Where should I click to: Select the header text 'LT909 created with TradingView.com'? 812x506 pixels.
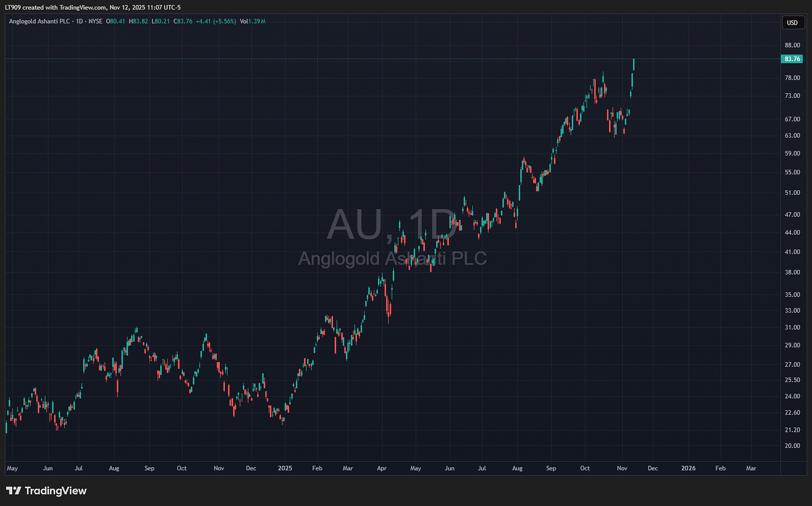point(56,8)
